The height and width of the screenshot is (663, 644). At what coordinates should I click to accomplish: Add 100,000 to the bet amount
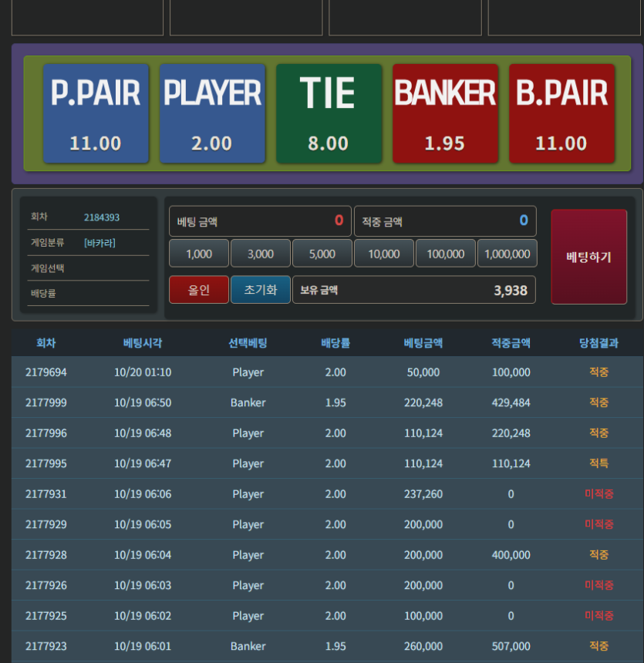[446, 254]
